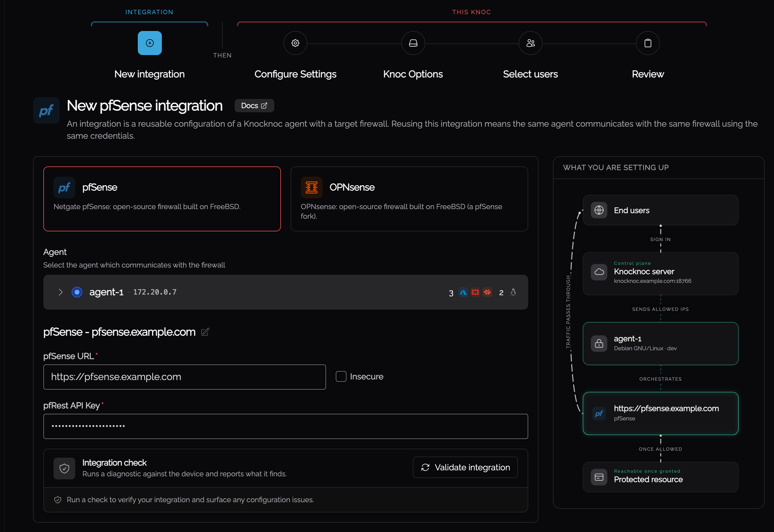Choose the OPNsense firewall card
Viewport: 774px width, 532px height.
[x=409, y=199]
